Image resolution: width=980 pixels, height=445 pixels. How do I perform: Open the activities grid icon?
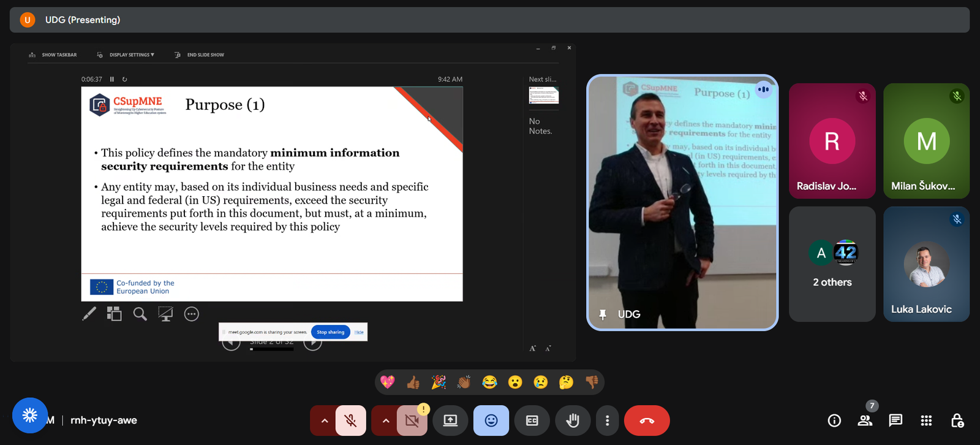click(926, 420)
